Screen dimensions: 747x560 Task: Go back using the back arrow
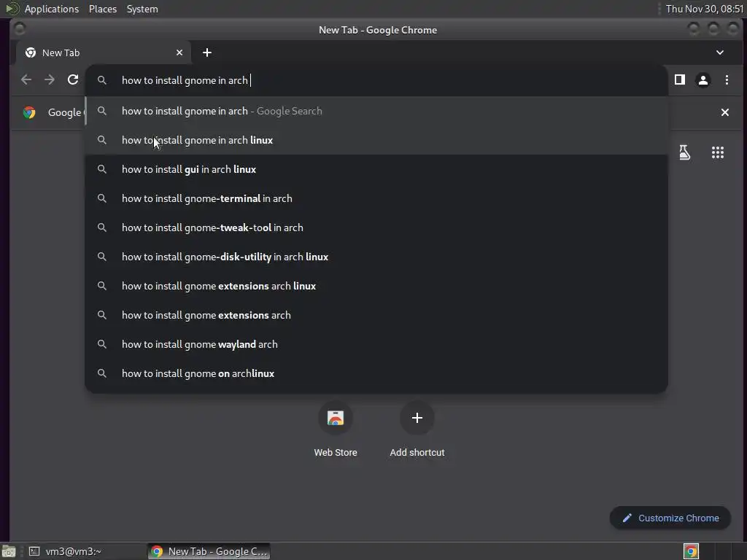[x=26, y=80]
